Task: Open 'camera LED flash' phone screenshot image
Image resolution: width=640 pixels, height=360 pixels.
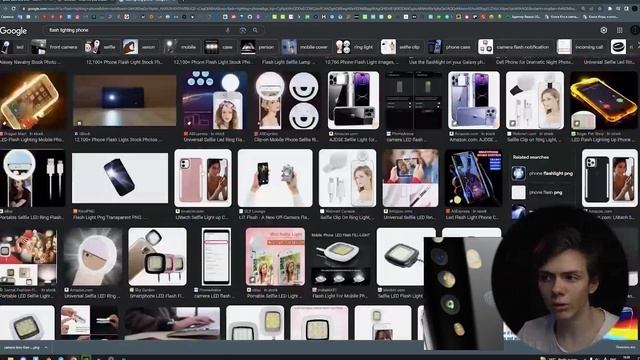Action: click(x=216, y=257)
